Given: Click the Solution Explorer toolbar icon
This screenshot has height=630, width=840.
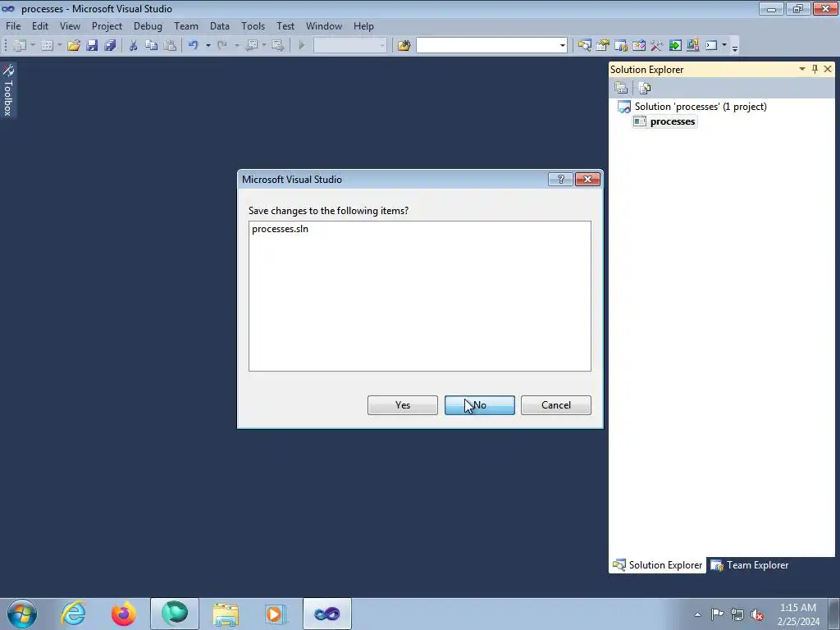Looking at the screenshot, I should (x=584, y=46).
